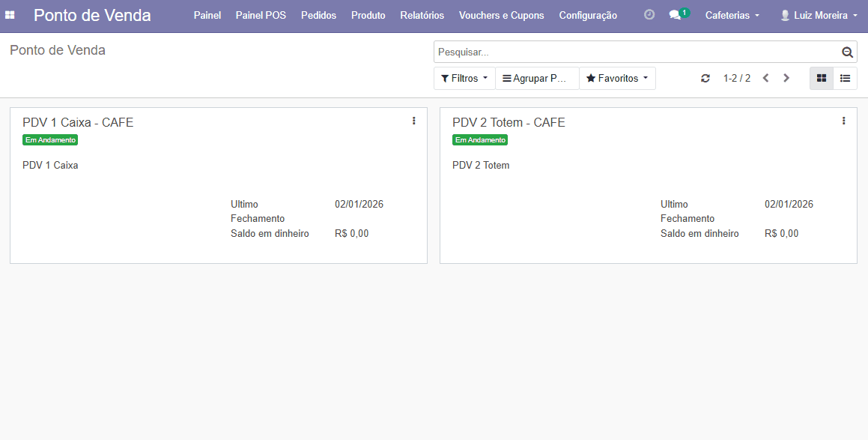Click the Agrupar Por button
This screenshot has width=868, height=440.
pyautogui.click(x=537, y=79)
